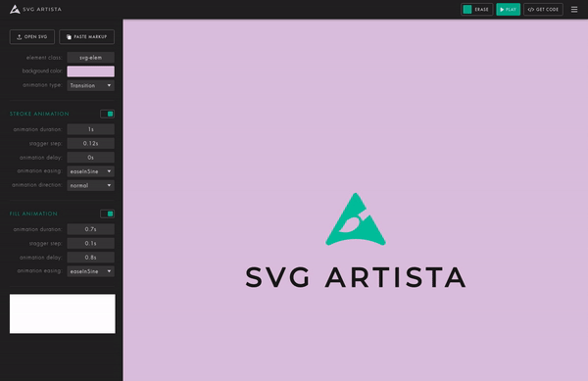Image resolution: width=588 pixels, height=381 pixels.
Task: Click the white box below fill settings
Action: [x=63, y=314]
